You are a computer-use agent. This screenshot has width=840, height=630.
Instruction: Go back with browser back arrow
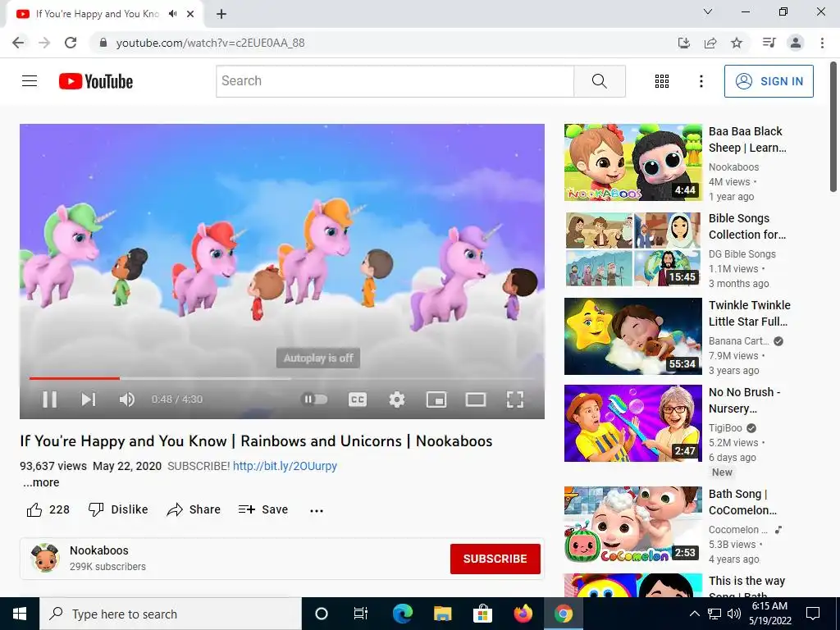point(18,43)
